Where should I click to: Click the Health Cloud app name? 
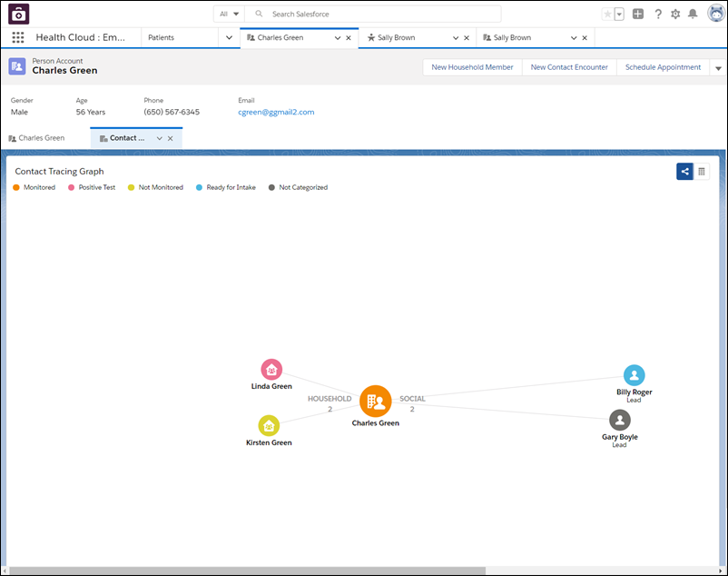(x=80, y=37)
